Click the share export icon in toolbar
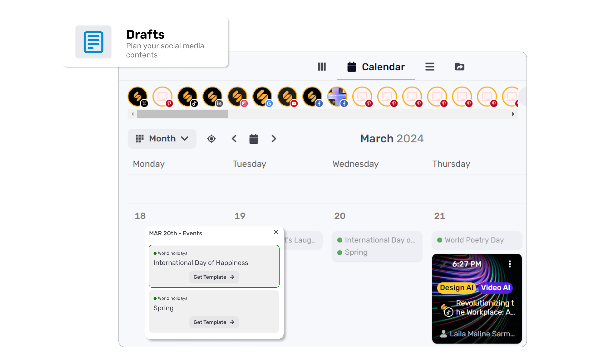The height and width of the screenshot is (364, 609). tap(459, 67)
